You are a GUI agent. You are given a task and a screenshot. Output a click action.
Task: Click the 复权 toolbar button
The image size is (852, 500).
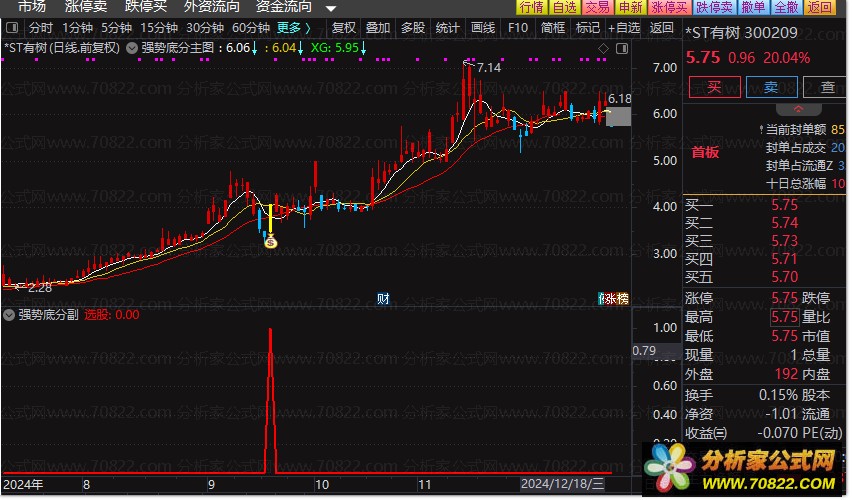tap(343, 27)
